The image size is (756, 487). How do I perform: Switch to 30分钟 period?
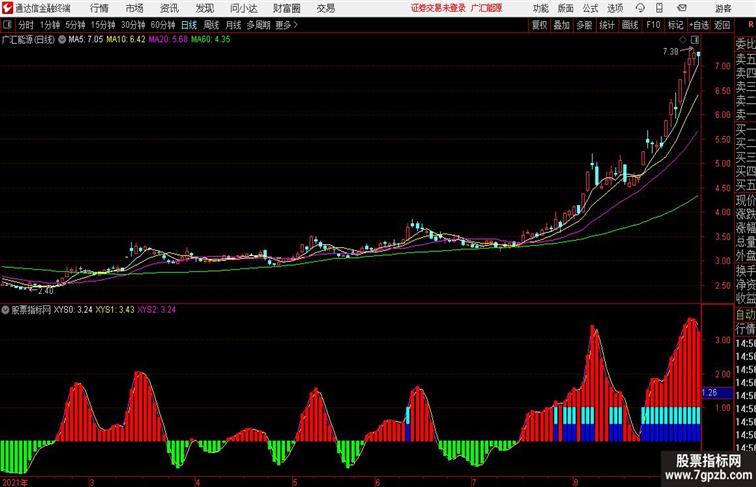[x=133, y=25]
